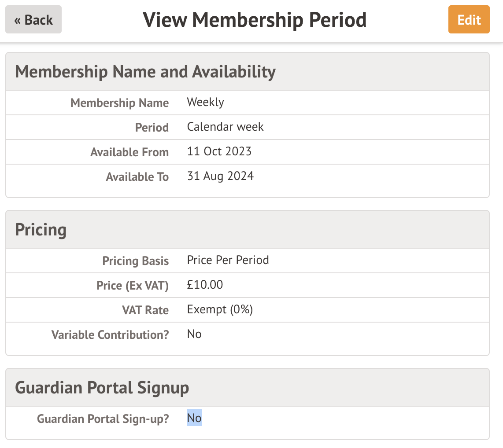Click the highlighted Guardian Portal Sign-up No value
Viewport: 503px width, 448px height.
(194, 418)
